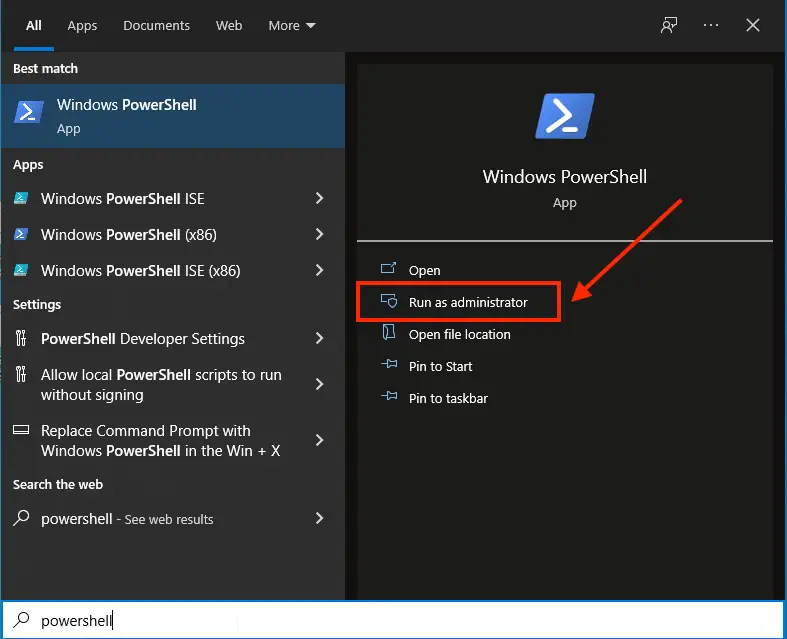Image resolution: width=787 pixels, height=639 pixels.
Task: Expand Windows PowerShell ISE (x86) chevron
Action: click(x=319, y=271)
